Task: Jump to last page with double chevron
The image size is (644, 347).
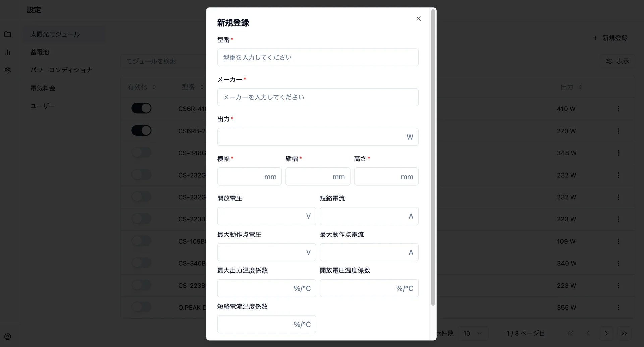Action: [x=624, y=333]
